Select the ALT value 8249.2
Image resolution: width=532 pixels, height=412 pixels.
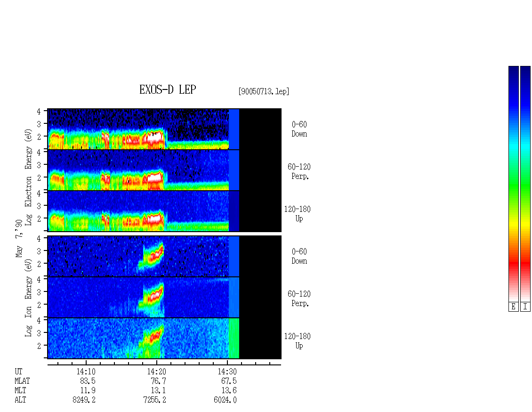coord(84,400)
